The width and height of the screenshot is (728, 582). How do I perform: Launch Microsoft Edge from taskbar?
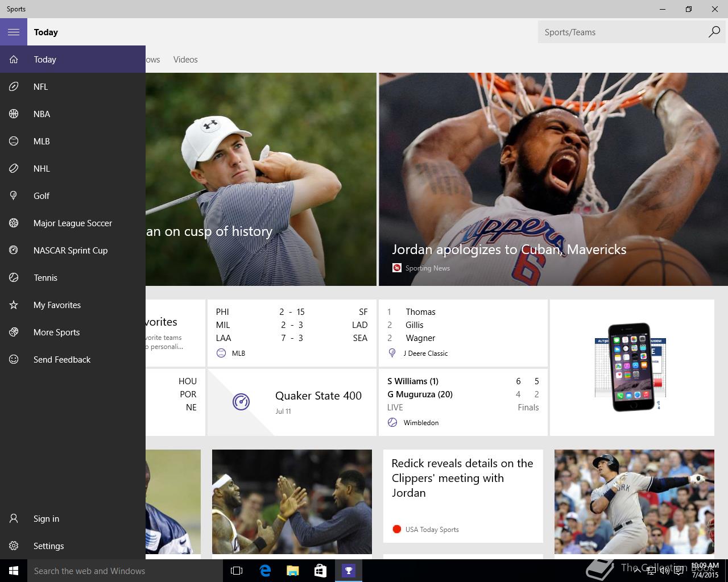click(264, 571)
